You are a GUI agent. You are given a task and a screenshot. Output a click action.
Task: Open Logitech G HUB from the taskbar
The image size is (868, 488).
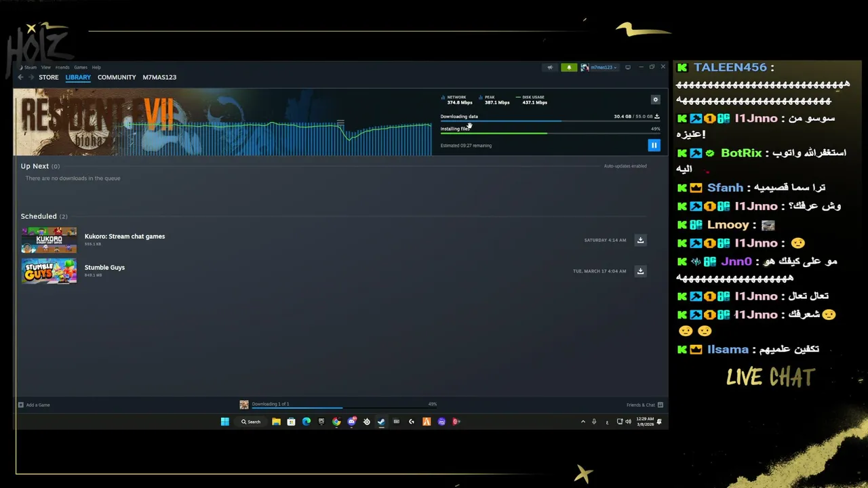click(412, 422)
